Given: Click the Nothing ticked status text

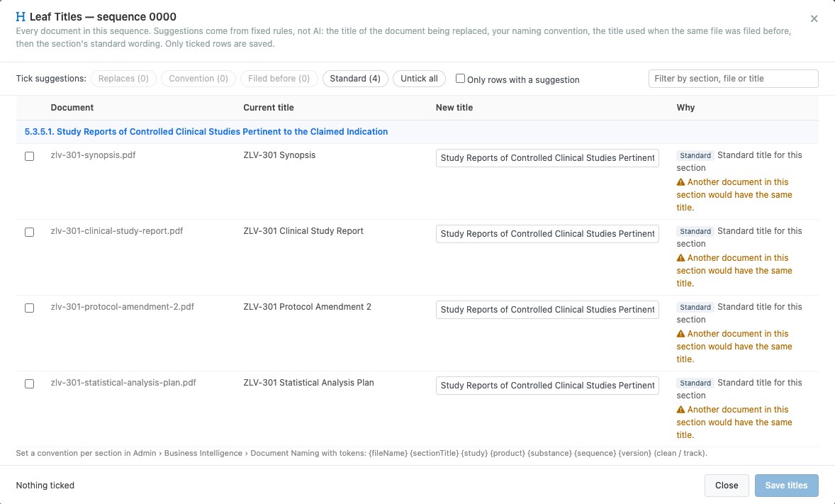Looking at the screenshot, I should pyautogui.click(x=45, y=486).
